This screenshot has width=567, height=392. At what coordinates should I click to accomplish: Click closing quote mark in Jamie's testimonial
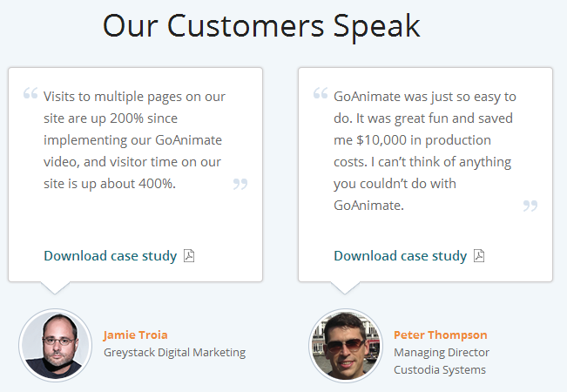click(x=240, y=184)
